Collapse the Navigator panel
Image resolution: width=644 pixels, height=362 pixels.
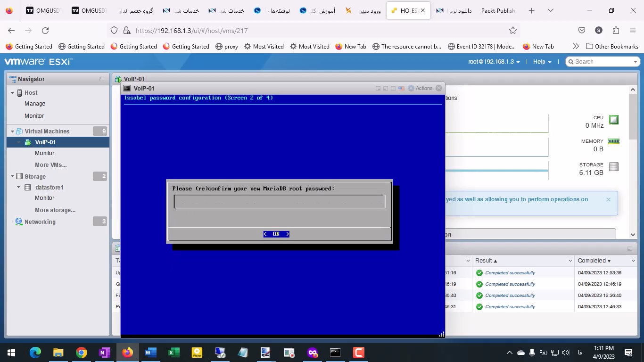click(102, 79)
